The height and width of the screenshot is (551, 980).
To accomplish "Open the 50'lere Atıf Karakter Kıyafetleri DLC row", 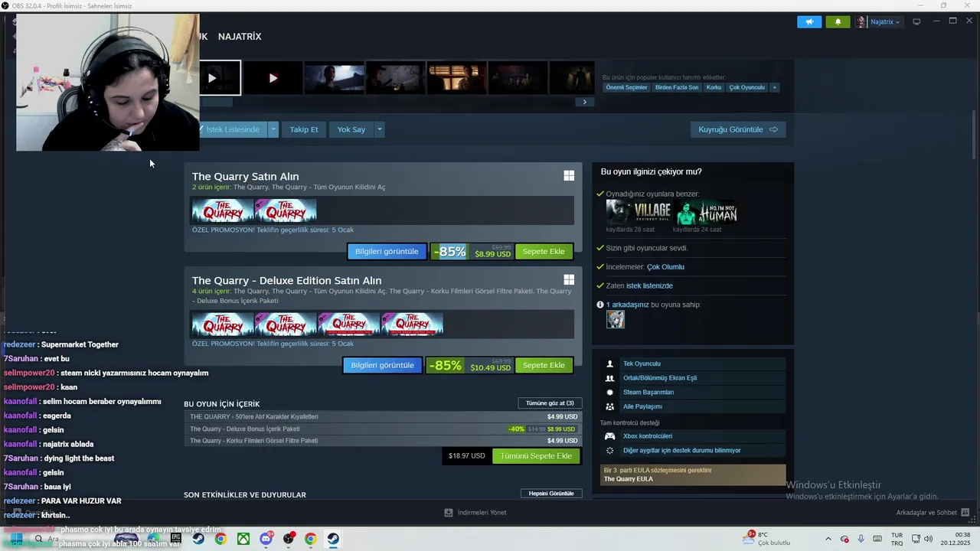I will click(382, 417).
